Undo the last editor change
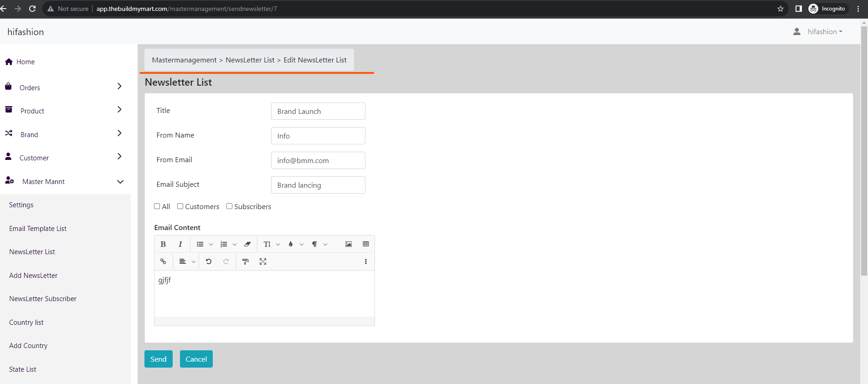Viewport: 868px width, 384px height. pyautogui.click(x=209, y=261)
